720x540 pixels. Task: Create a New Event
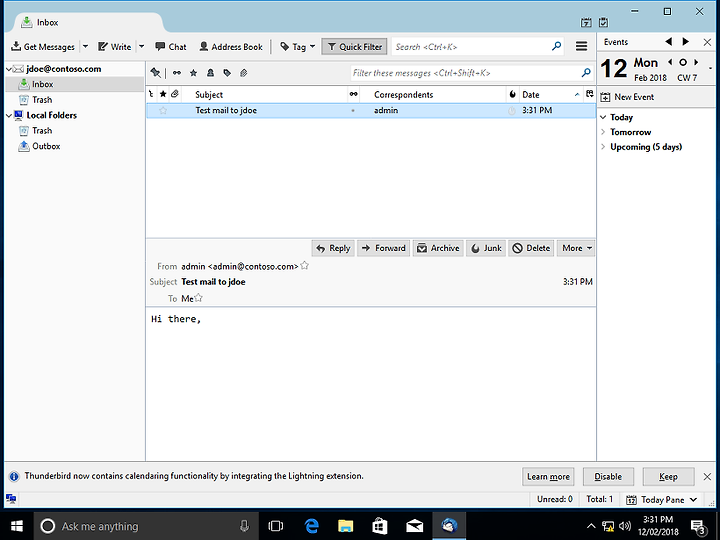[628, 97]
